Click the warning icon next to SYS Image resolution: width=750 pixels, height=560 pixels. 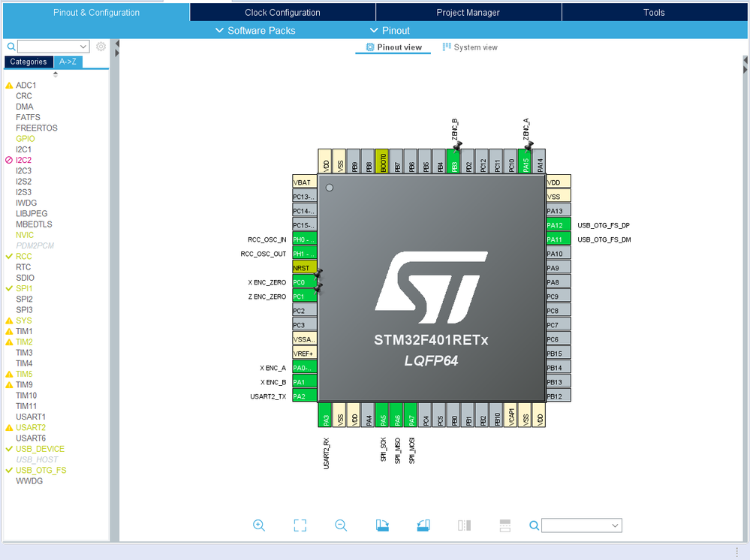(x=9, y=321)
